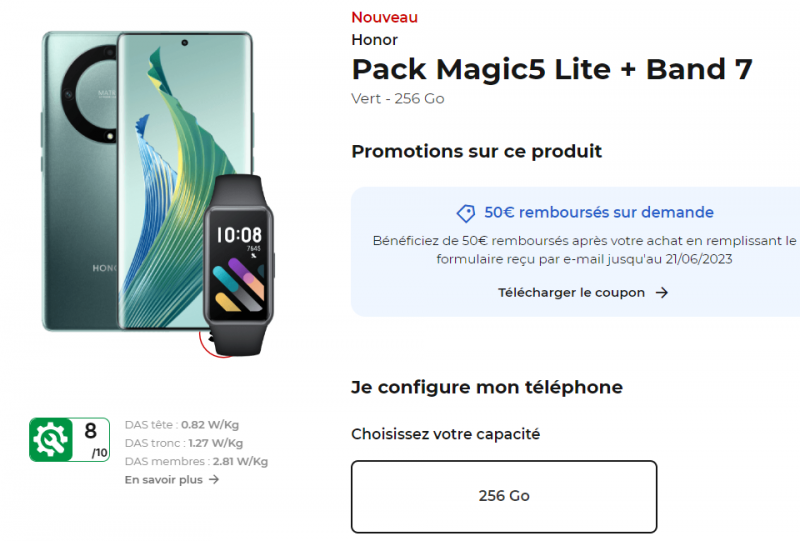800x541 pixels.
Task: Click the price tag icon beside 50€ remboursés
Action: point(466,213)
